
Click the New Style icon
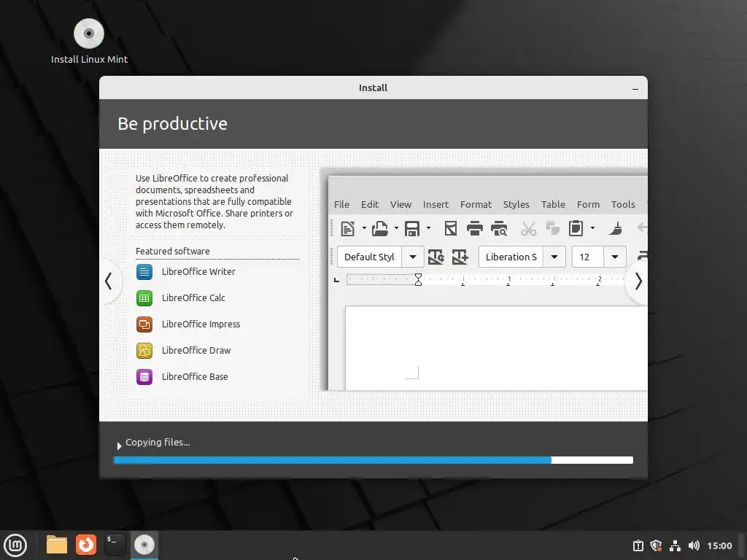click(460, 257)
